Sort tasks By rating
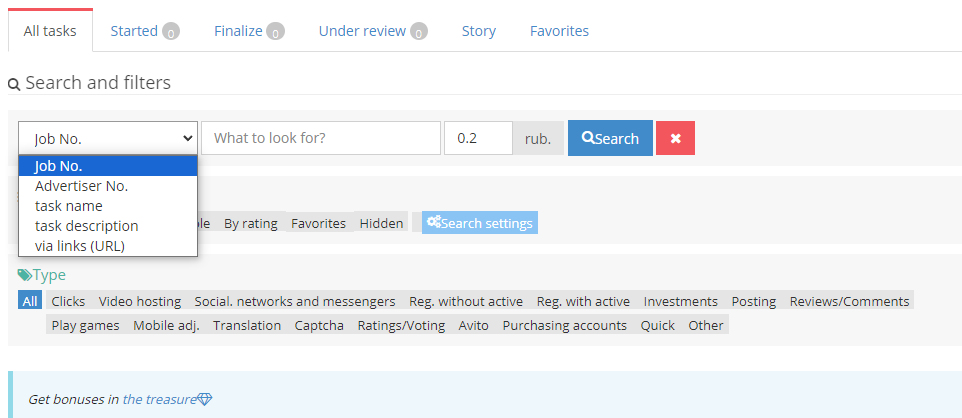The width and height of the screenshot is (962, 418). coord(250,223)
